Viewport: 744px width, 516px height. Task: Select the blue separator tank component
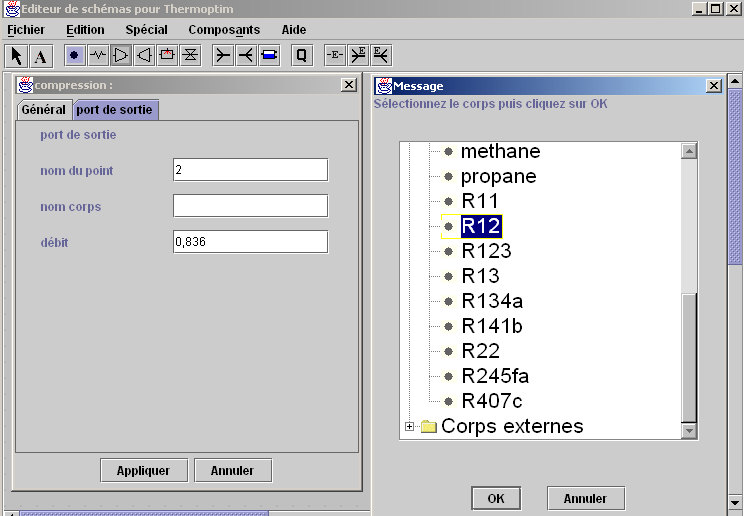270,56
